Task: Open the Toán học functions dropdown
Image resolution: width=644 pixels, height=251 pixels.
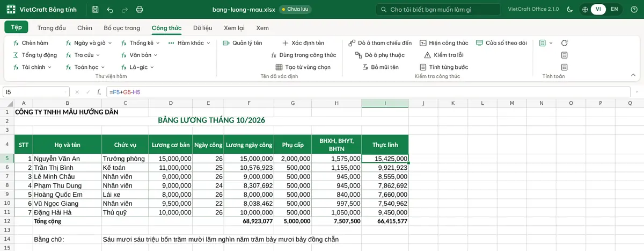Action: [x=86, y=67]
